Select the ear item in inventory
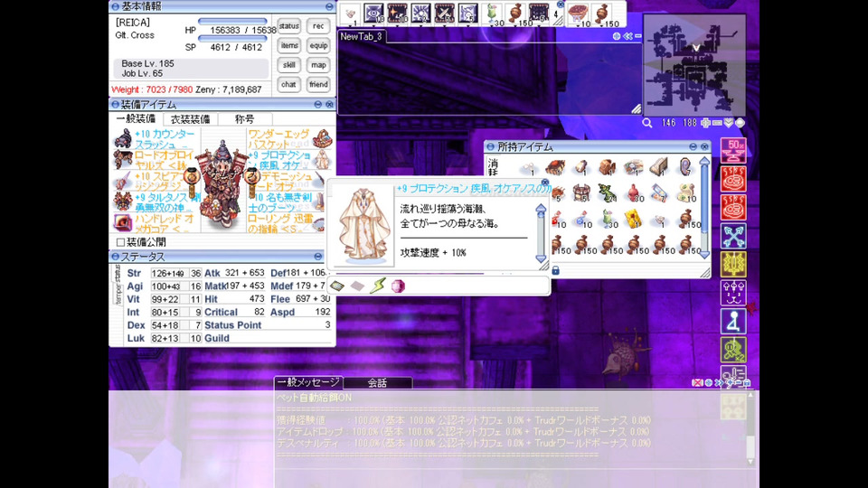The width and height of the screenshot is (868, 488). tap(685, 166)
